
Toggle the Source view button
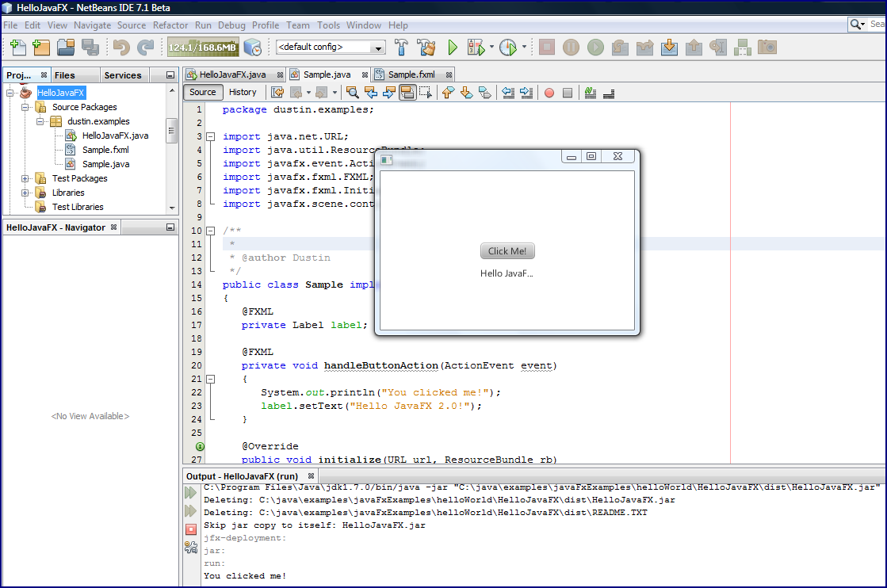coord(203,92)
